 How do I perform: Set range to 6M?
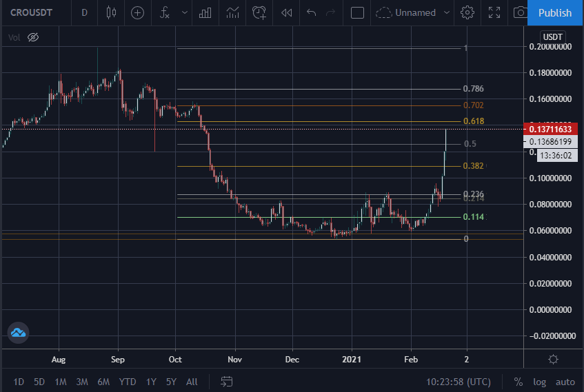103,382
